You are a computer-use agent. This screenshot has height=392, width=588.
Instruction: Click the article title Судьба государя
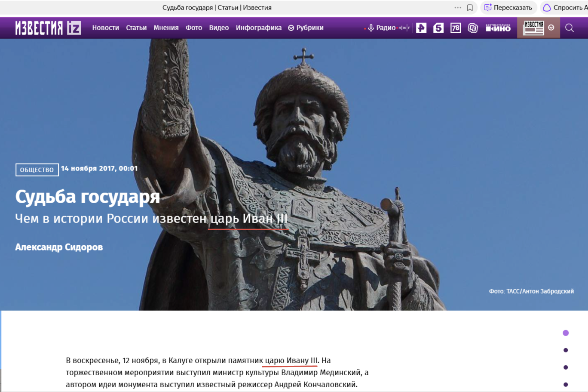[x=88, y=197]
